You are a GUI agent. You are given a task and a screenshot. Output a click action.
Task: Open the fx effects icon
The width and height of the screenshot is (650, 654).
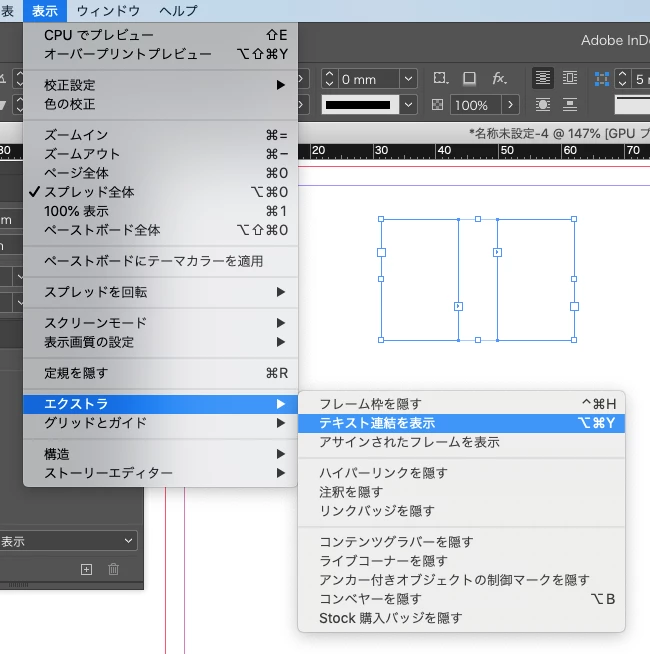click(499, 78)
